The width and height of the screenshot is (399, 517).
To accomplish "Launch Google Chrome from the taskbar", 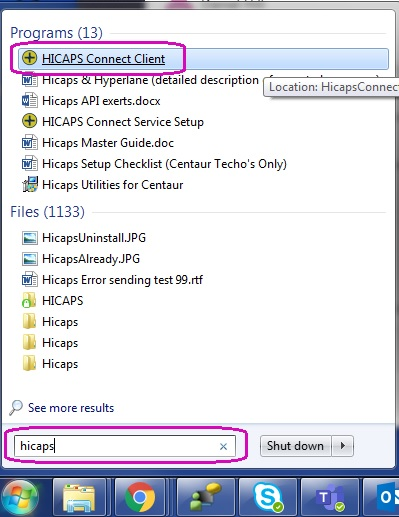I will (140, 498).
